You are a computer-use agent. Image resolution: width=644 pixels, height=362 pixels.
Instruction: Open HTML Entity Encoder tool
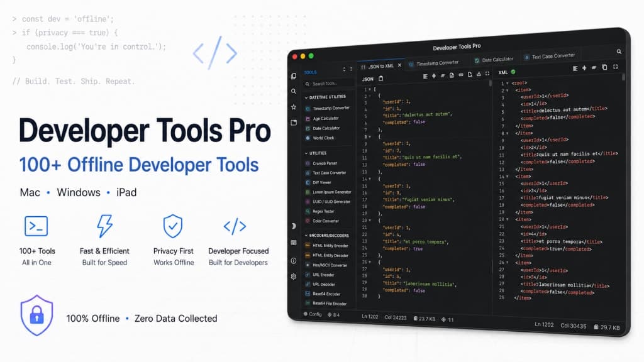(326, 246)
